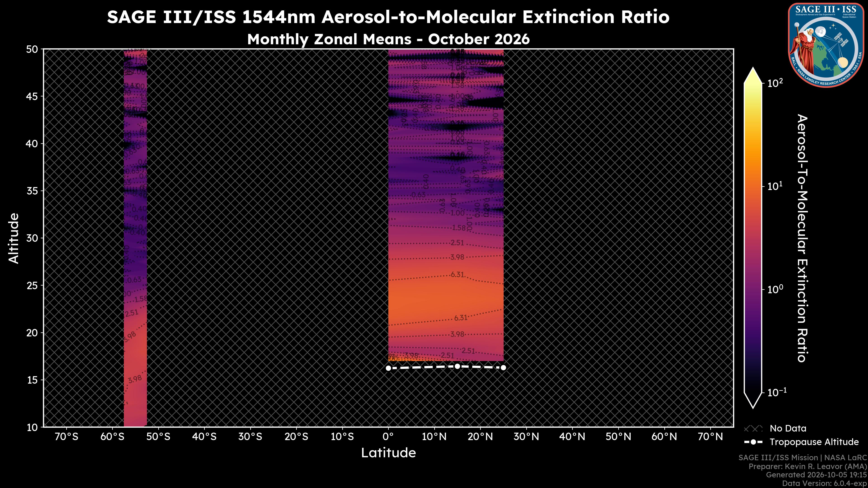Click the '60°S' latitude tick label

113,437
